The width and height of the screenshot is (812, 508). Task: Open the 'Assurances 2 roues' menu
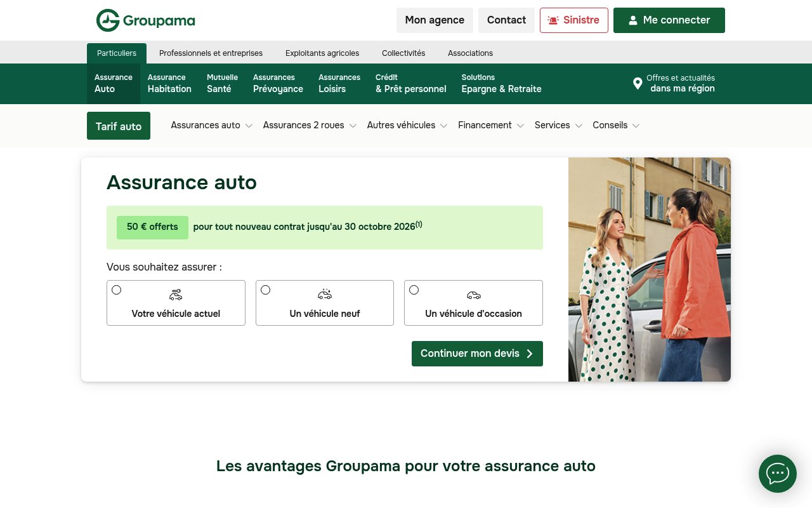pos(310,125)
